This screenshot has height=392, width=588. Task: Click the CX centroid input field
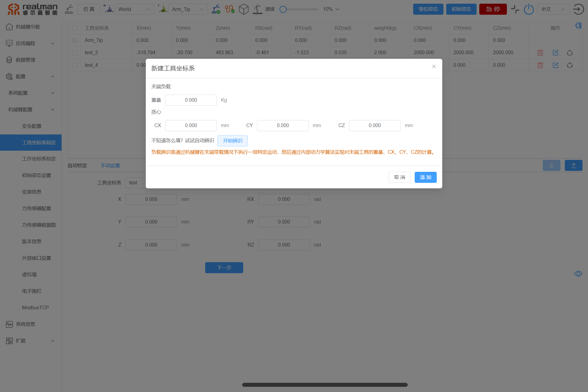tap(191, 126)
